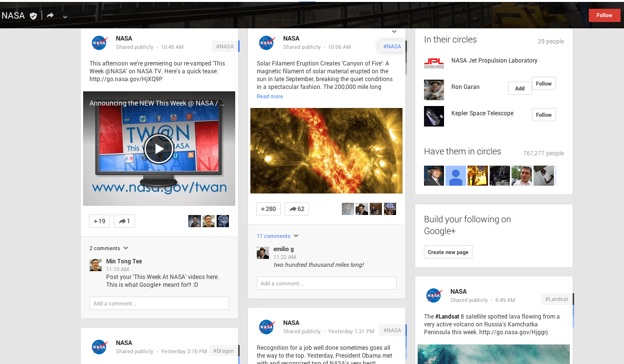The width and height of the screenshot is (624, 364).
Task: Add Ron Garan to circles
Action: click(520, 88)
